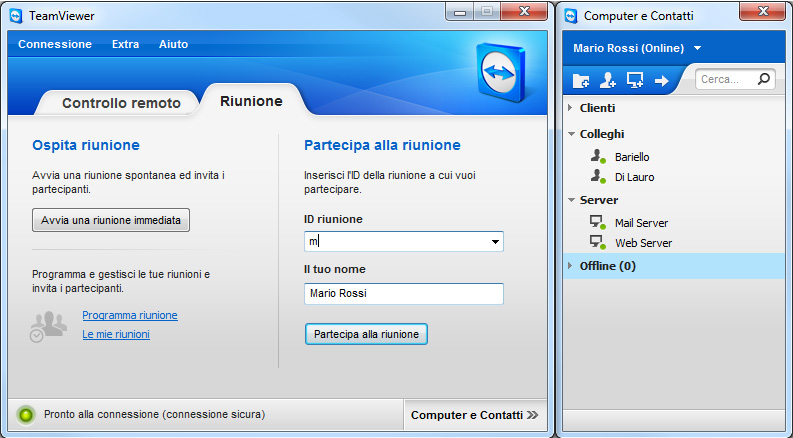793x438 pixels.
Task: Open the Extra menu
Action: point(125,44)
